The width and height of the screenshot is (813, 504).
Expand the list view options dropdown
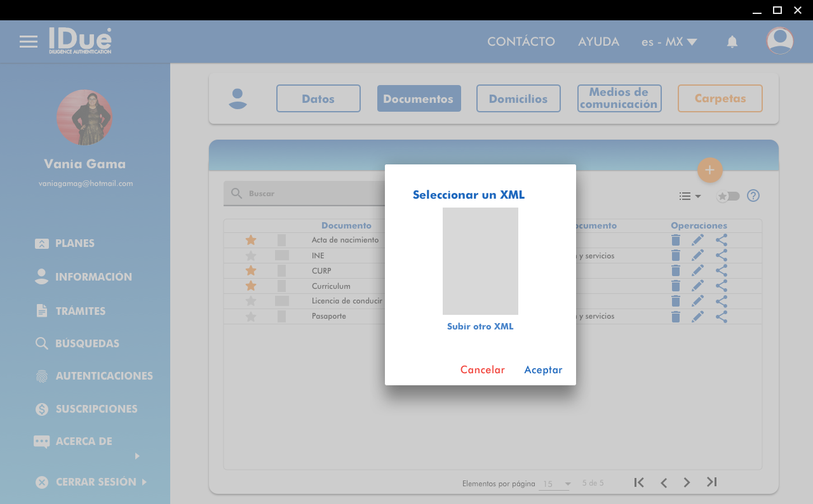point(689,196)
